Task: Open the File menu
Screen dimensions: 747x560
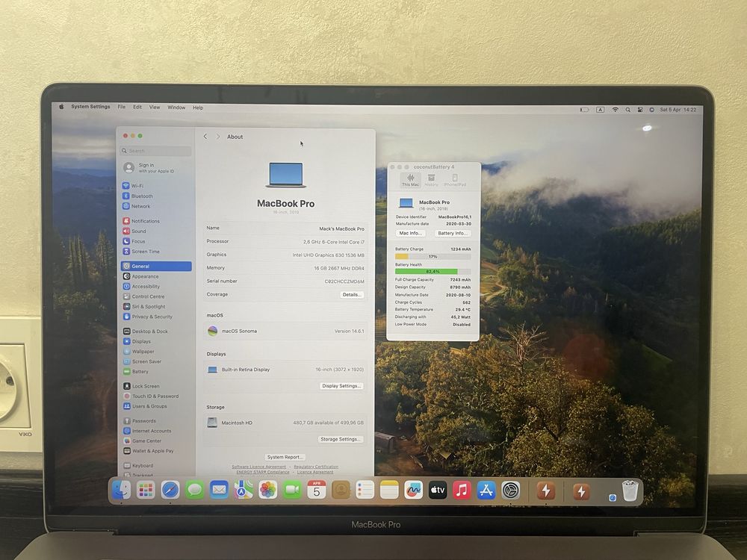Action: [x=122, y=107]
